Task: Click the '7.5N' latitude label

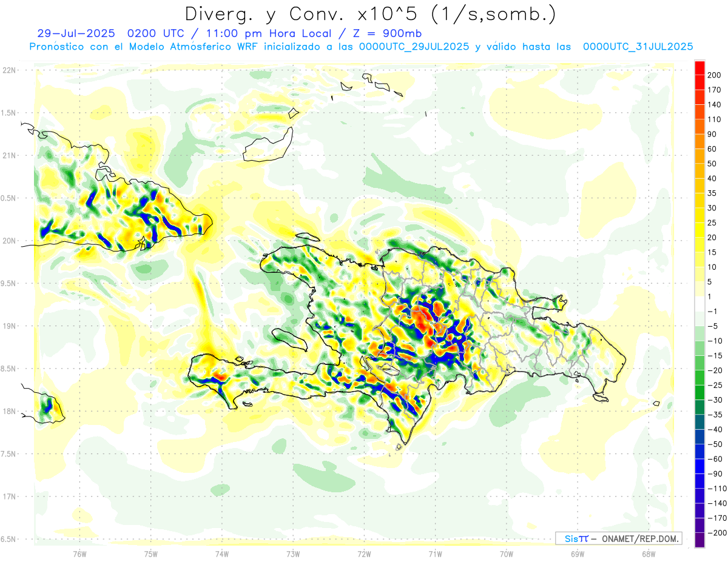Action: pos(9,454)
